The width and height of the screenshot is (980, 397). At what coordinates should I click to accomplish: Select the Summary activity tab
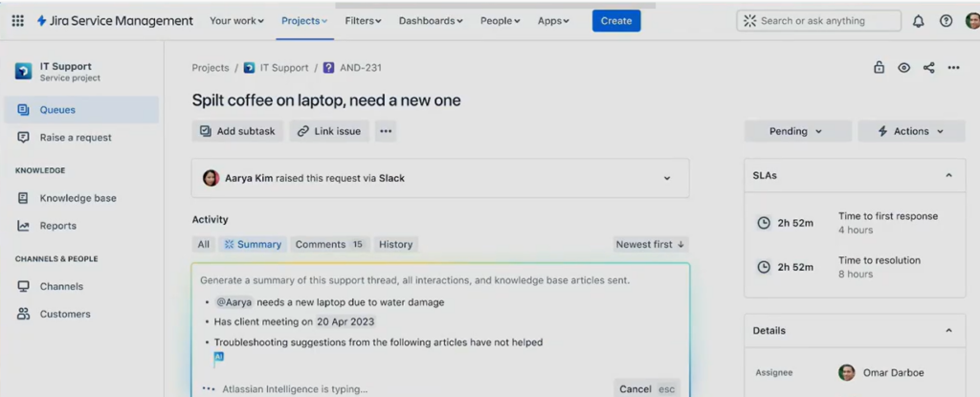click(x=253, y=245)
